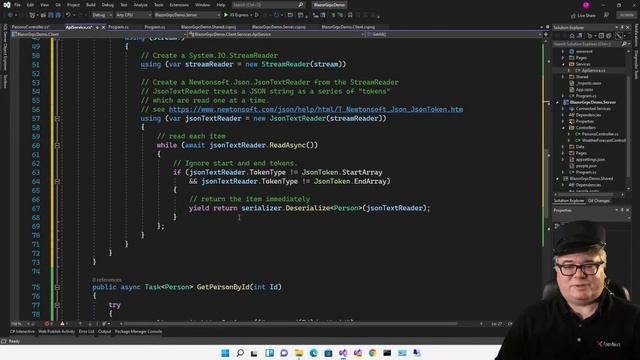Open the Chat app on the taskbar

pos(284,353)
